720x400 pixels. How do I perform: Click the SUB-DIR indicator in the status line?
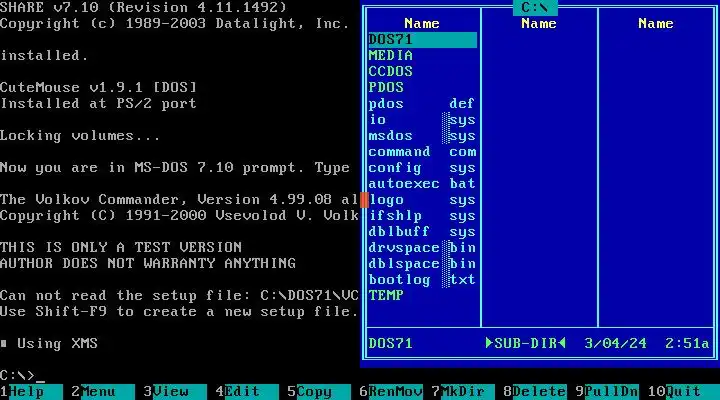[x=526, y=344]
